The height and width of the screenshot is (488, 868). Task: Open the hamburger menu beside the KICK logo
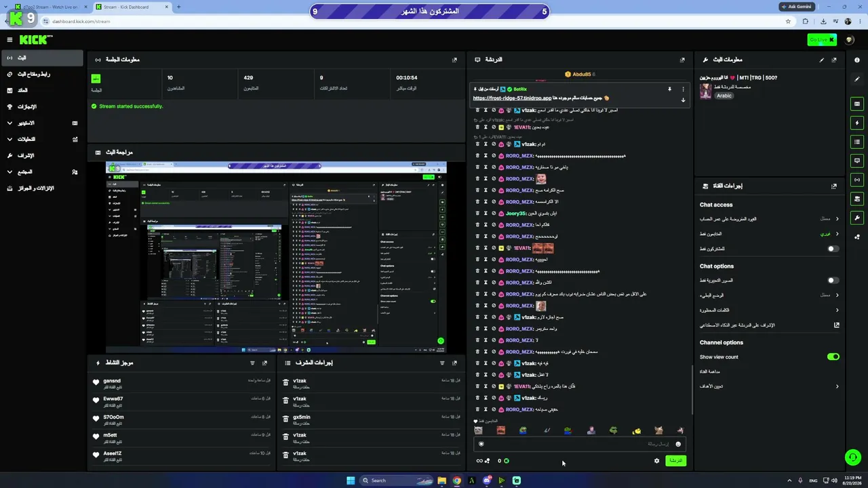click(x=9, y=40)
